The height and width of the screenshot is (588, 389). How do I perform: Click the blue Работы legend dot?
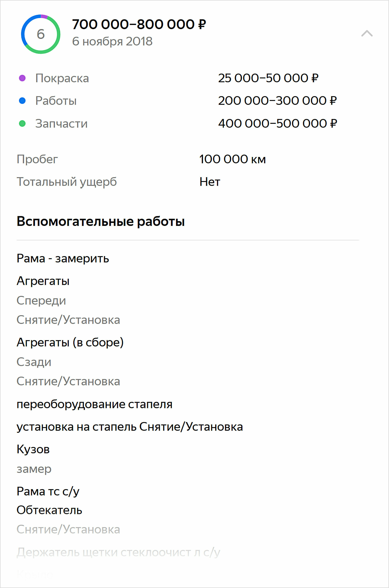pos(22,101)
